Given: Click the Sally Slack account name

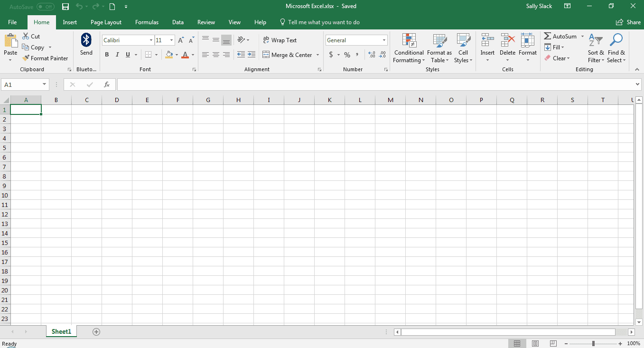Looking at the screenshot, I should (x=539, y=7).
